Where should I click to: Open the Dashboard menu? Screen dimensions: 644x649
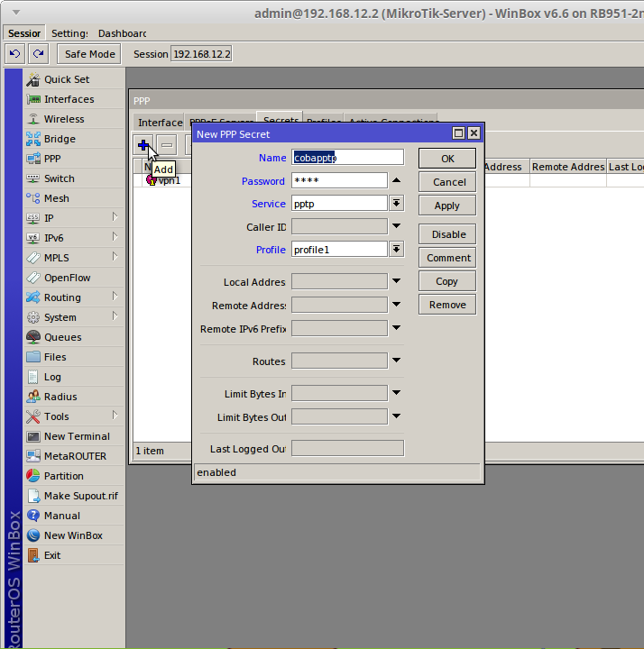pos(122,33)
